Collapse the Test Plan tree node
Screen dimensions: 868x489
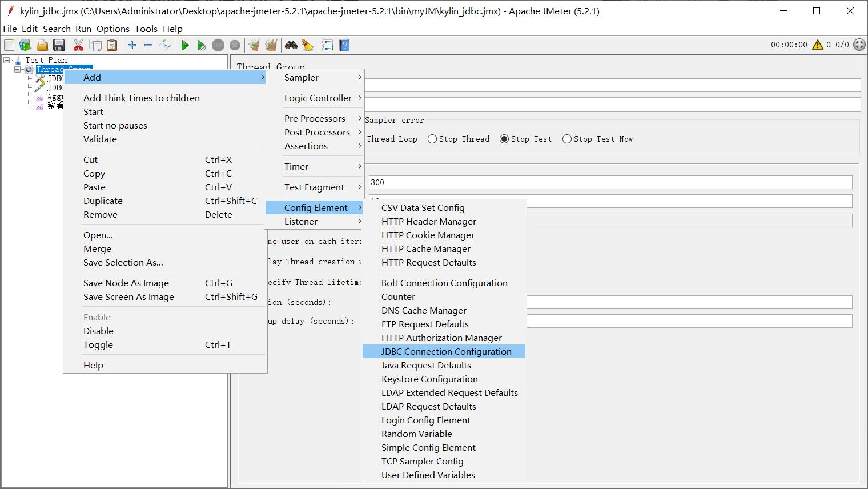pyautogui.click(x=7, y=60)
